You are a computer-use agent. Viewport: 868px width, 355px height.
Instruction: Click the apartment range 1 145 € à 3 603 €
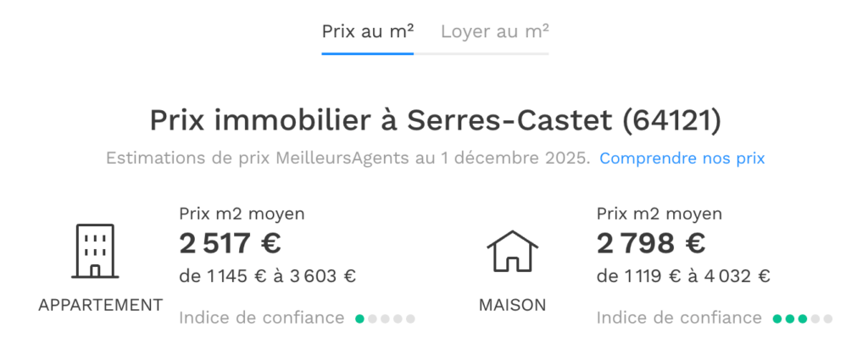click(267, 275)
